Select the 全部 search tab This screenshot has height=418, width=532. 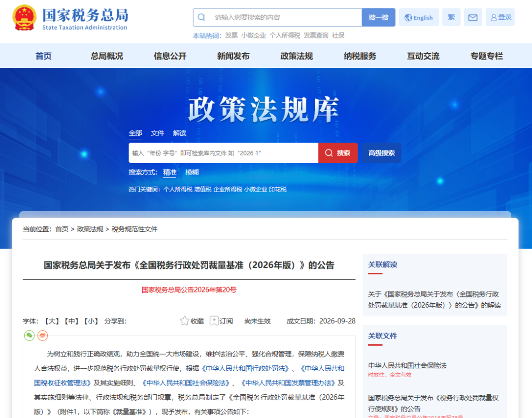[135, 133]
